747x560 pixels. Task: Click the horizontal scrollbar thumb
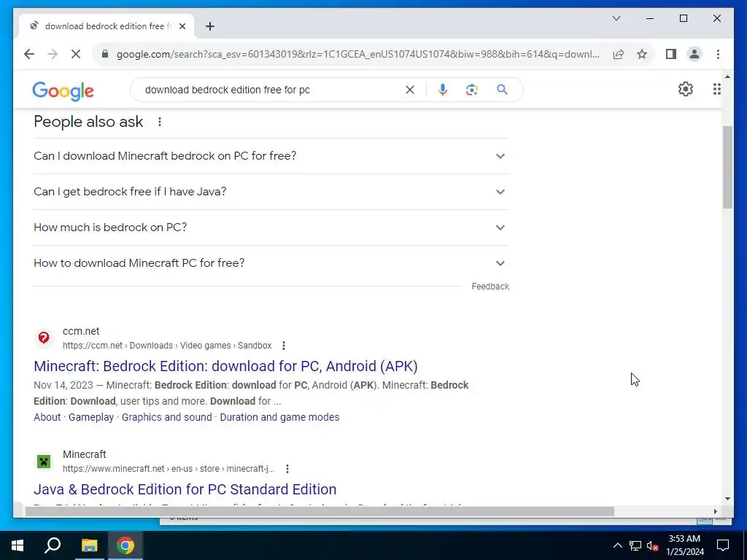(x=320, y=511)
